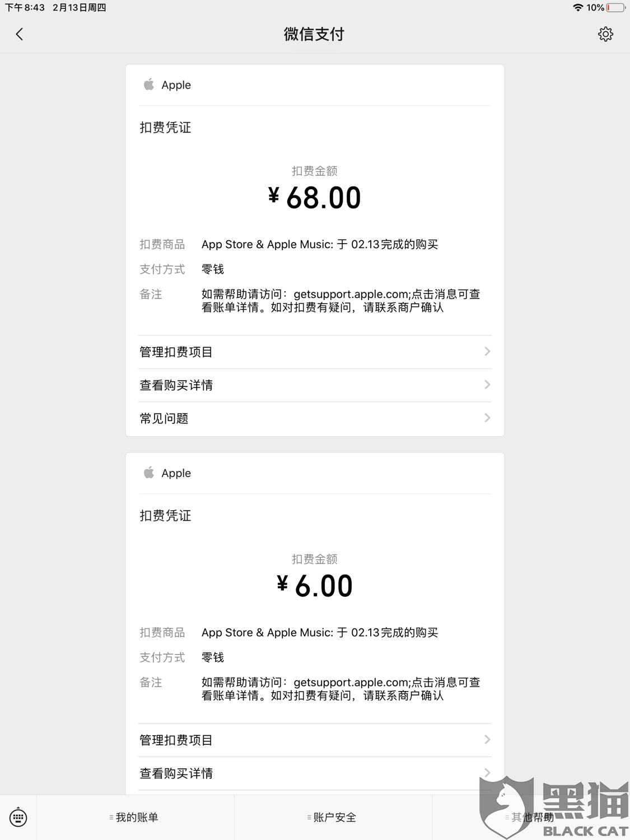Tap the ¥68.00 charge amount
Viewport: 630px width, 840px height.
tap(315, 198)
